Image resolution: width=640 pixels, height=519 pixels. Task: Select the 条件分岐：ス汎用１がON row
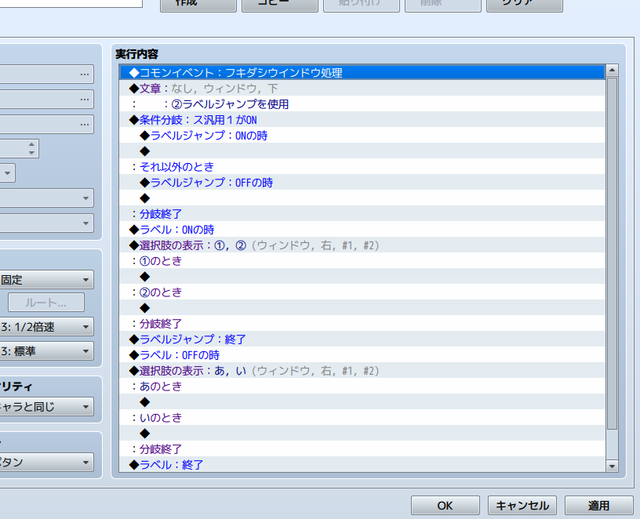point(362,120)
